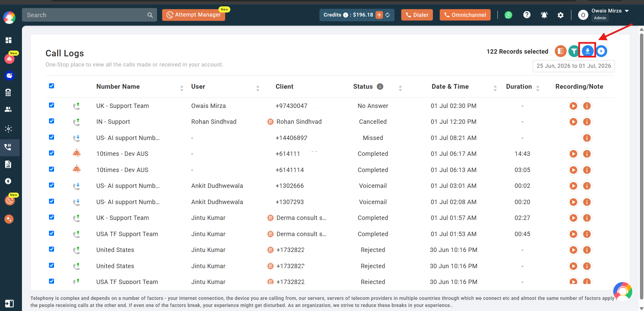Uncheck the 10times - Dev AUS 06:17 AM checkbox
This screenshot has height=311, width=644.
click(x=51, y=153)
